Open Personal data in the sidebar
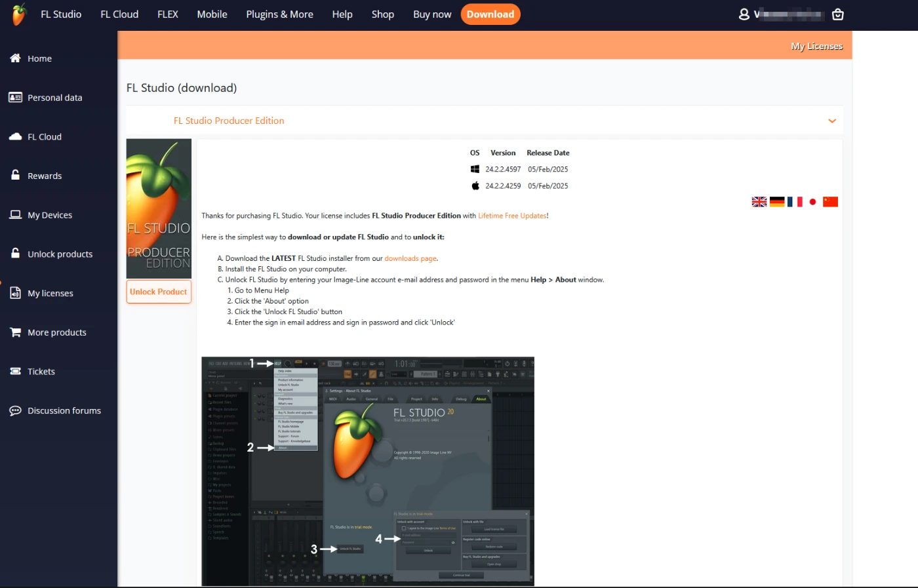Viewport: 918px width, 588px height. pyautogui.click(x=54, y=98)
